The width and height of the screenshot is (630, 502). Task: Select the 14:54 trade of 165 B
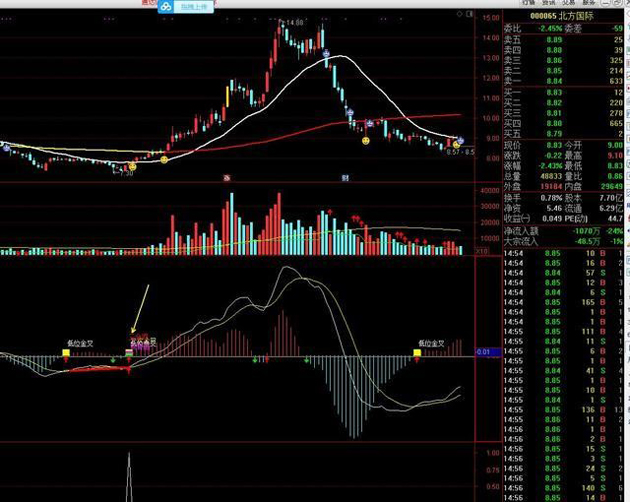tap(563, 302)
